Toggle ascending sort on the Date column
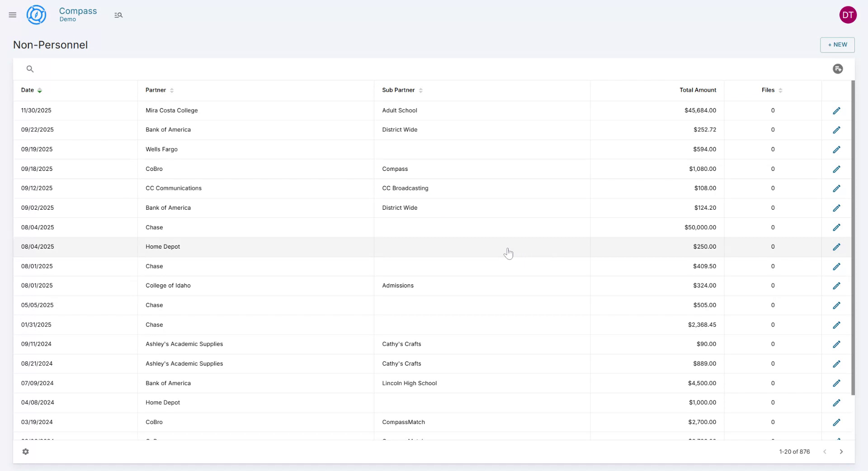868x471 pixels. point(40,90)
